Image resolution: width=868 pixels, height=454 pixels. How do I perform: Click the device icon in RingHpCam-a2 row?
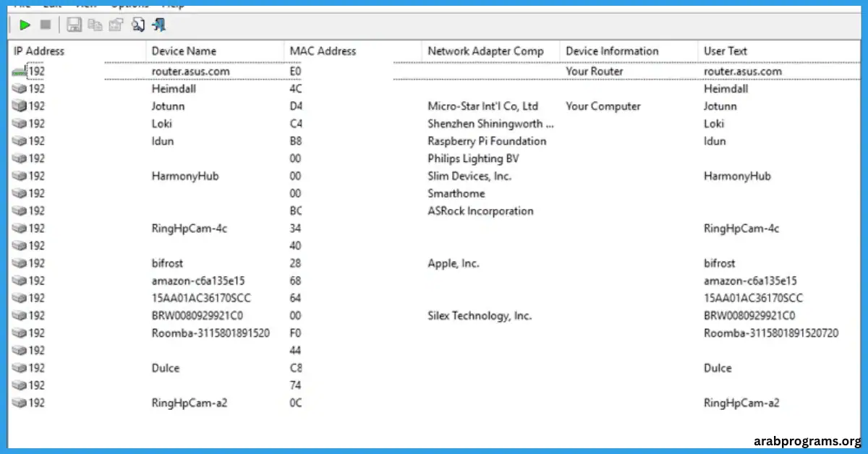coord(19,403)
